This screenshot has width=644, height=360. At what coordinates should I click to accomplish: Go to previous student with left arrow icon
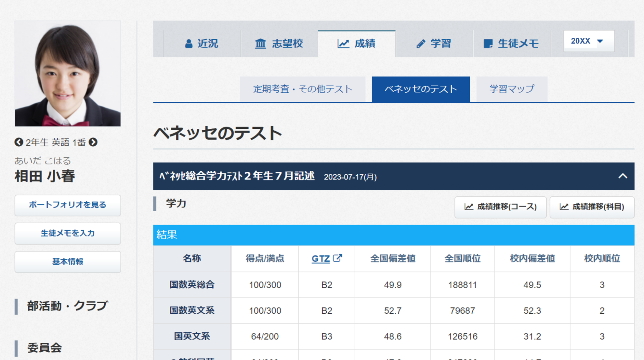coord(19,142)
